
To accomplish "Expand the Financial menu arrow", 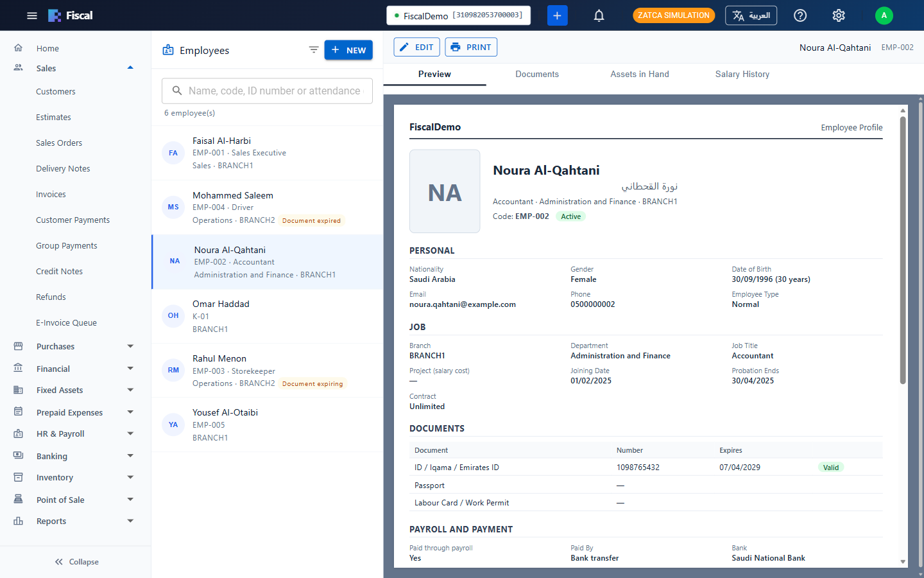I will pyautogui.click(x=130, y=369).
